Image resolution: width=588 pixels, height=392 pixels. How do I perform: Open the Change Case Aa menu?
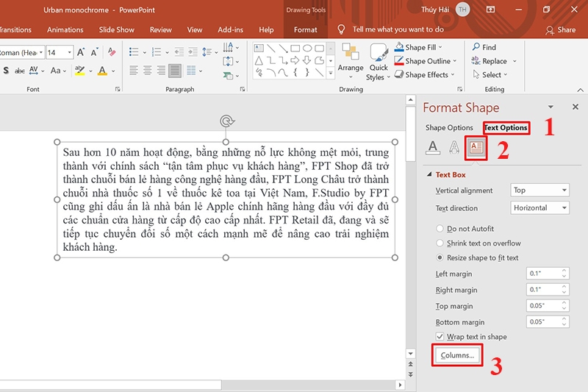point(58,70)
